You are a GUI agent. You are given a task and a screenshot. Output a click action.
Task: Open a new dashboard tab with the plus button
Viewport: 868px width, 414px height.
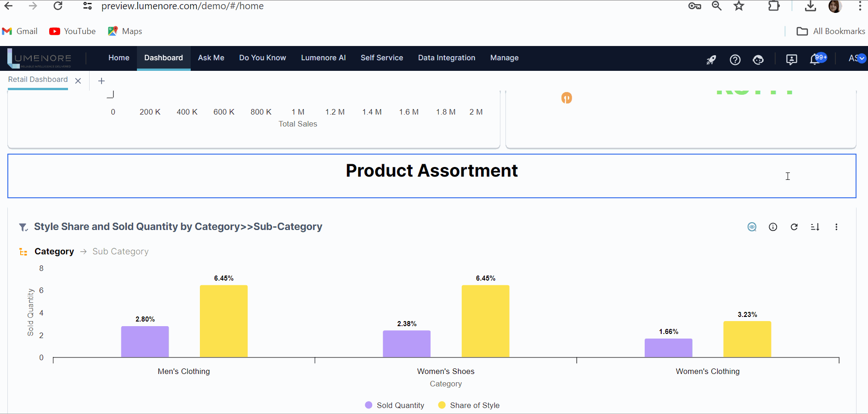click(x=102, y=80)
